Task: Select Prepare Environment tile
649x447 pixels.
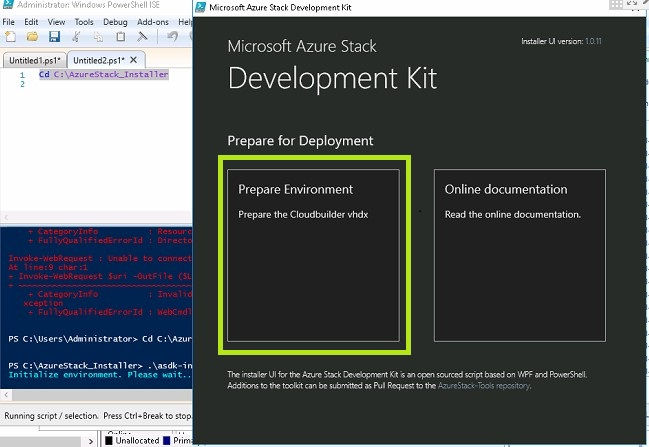Action: [313, 255]
